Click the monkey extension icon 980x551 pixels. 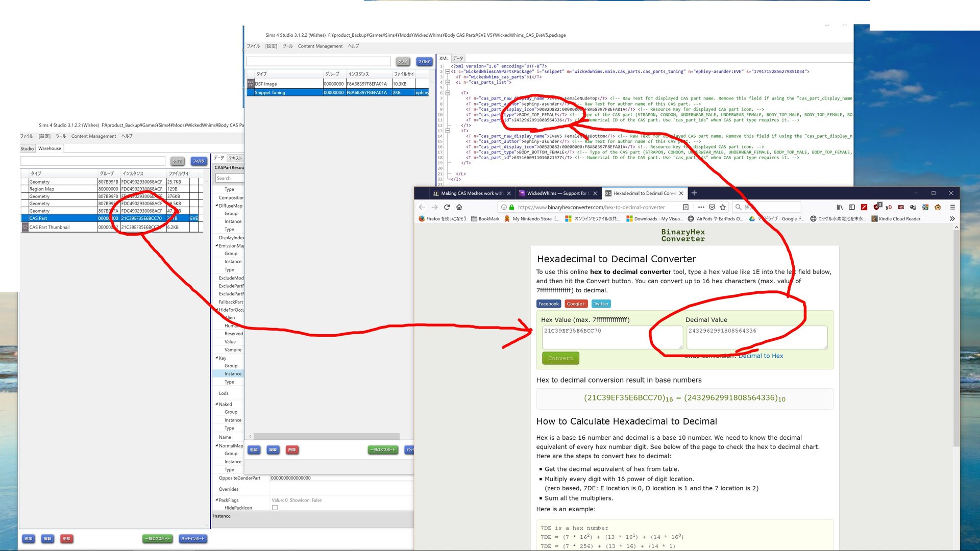coord(938,207)
